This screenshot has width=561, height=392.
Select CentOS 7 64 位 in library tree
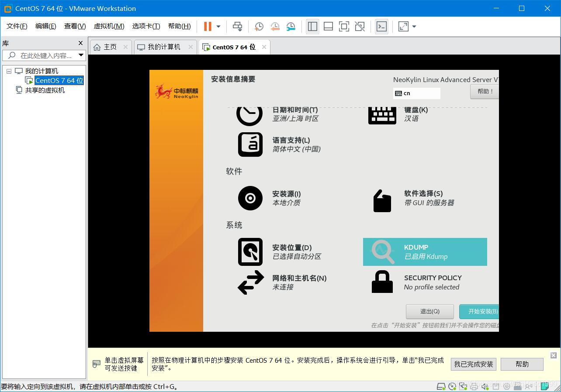pyautogui.click(x=59, y=81)
